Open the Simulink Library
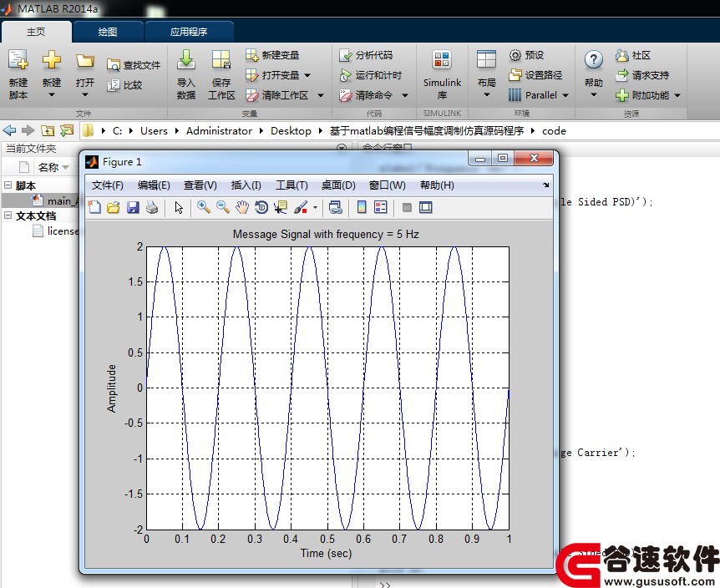Viewport: 720px width, 588px height. point(442,76)
